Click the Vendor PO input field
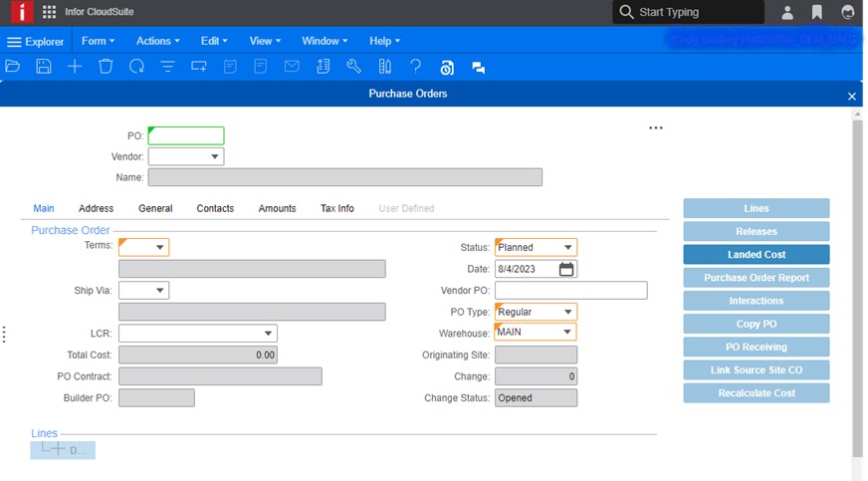This screenshot has height=481, width=868. (x=570, y=290)
